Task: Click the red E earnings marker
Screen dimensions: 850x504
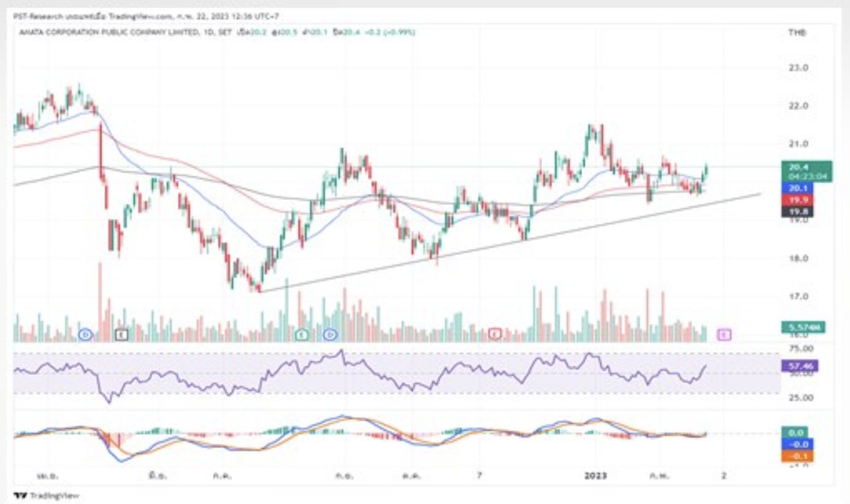Action: click(x=495, y=334)
